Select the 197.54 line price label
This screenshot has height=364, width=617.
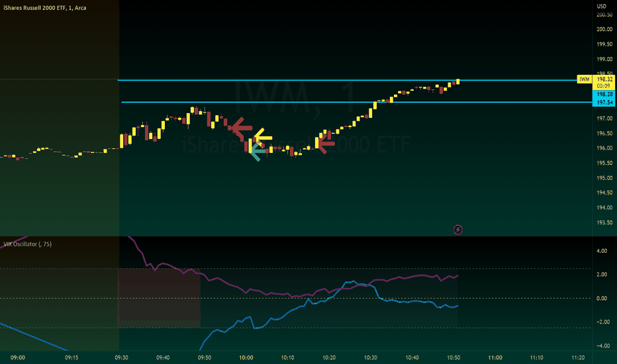604,103
